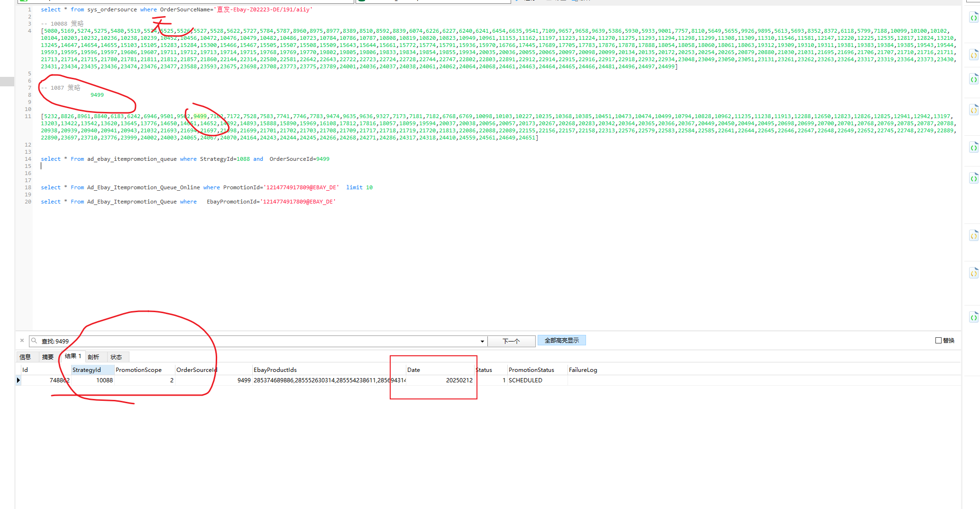The width and height of the screenshot is (980, 509).
Task: Click 'limit 10' in the editor
Action: [x=359, y=187]
